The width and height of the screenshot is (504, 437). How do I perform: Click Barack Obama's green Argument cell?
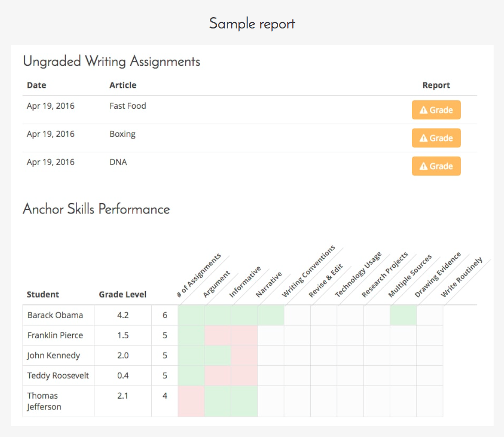pos(191,315)
